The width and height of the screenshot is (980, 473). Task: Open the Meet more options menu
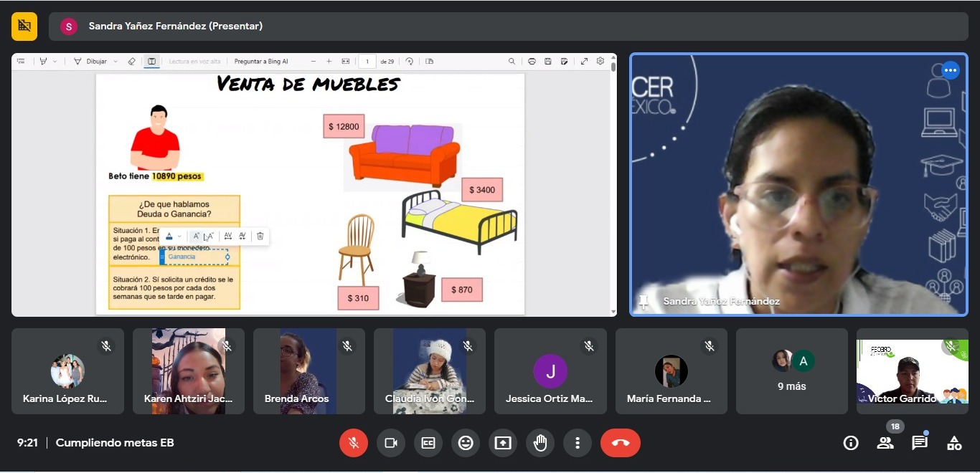(578, 443)
